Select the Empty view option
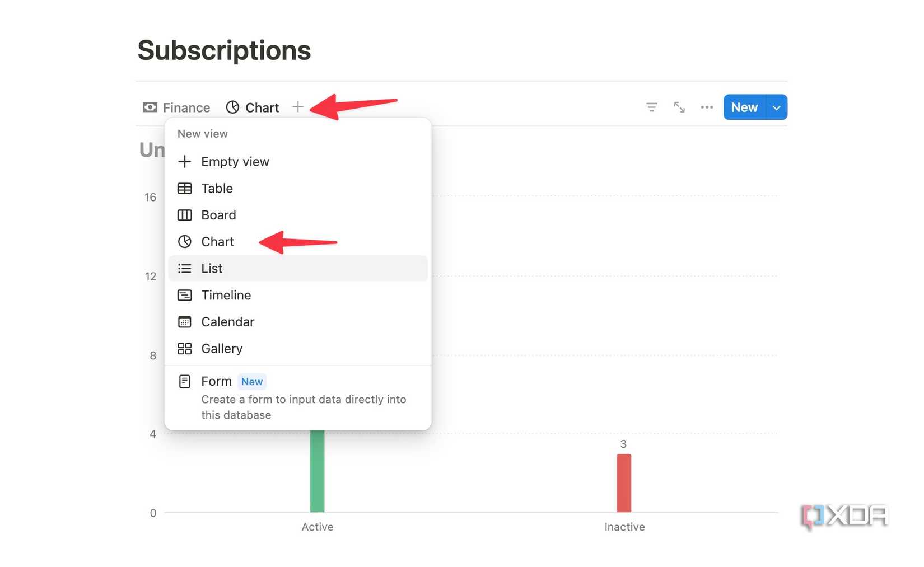Image resolution: width=924 pixels, height=567 pixels. (235, 161)
